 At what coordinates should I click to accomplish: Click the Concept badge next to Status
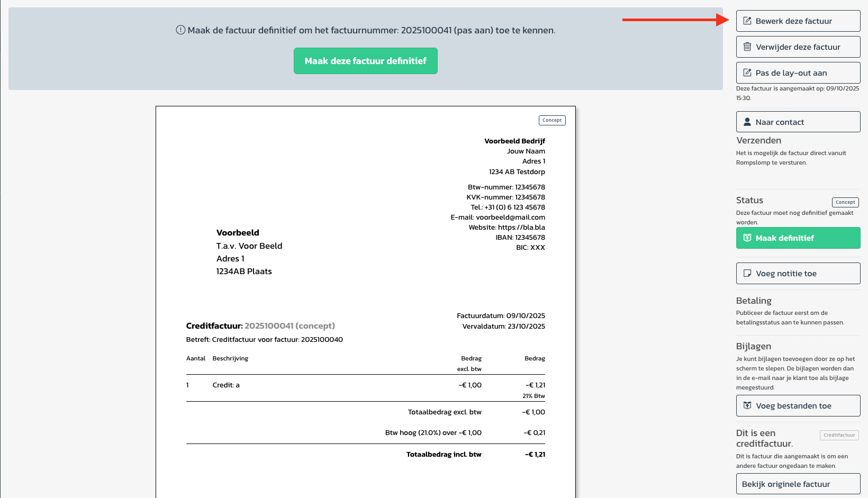(845, 202)
